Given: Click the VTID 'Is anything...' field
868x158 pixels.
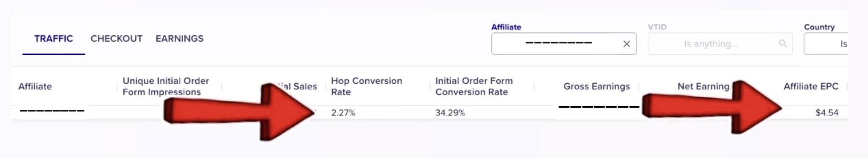Looking at the screenshot, I should click(x=720, y=44).
